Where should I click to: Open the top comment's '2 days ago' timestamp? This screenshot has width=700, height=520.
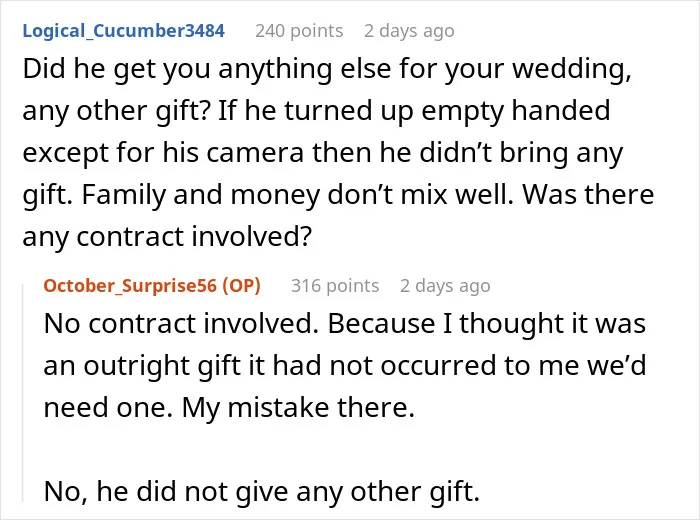point(409,31)
